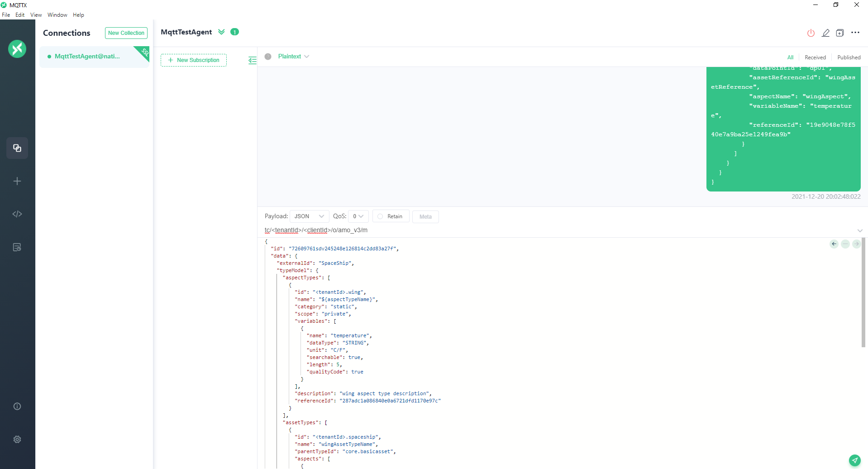Image resolution: width=868 pixels, height=469 pixels.
Task: Edit the connection with the pencil icon
Action: 825,33
